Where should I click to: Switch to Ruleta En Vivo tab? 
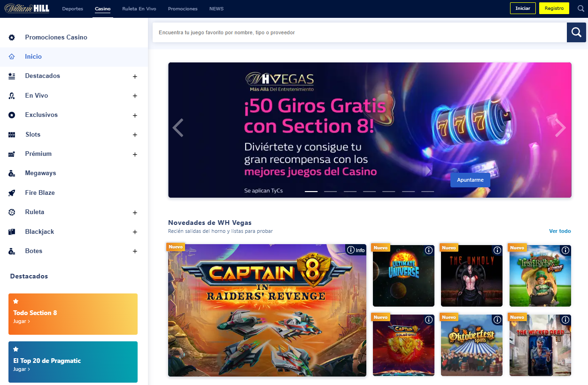pyautogui.click(x=139, y=9)
